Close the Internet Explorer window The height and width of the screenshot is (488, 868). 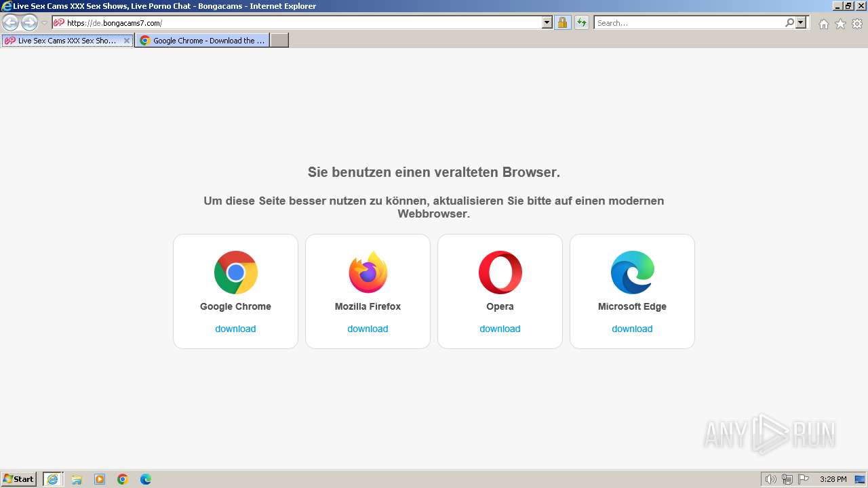[860, 6]
